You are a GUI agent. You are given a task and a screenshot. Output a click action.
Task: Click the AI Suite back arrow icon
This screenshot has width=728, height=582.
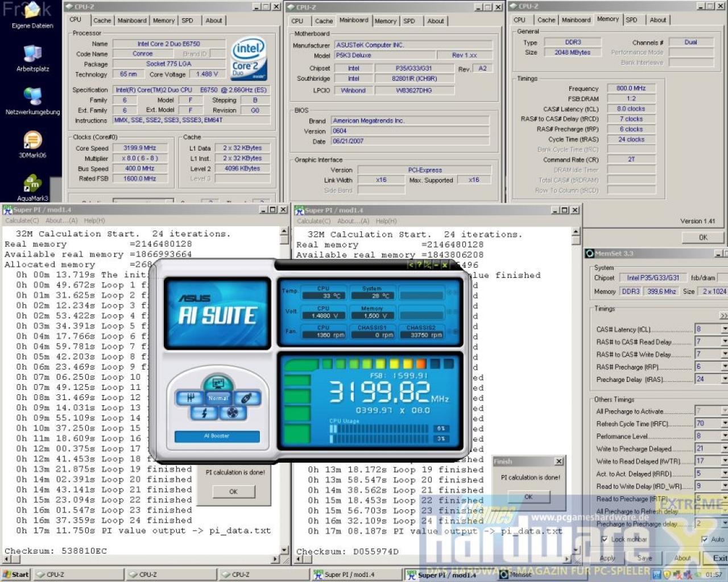point(411,265)
